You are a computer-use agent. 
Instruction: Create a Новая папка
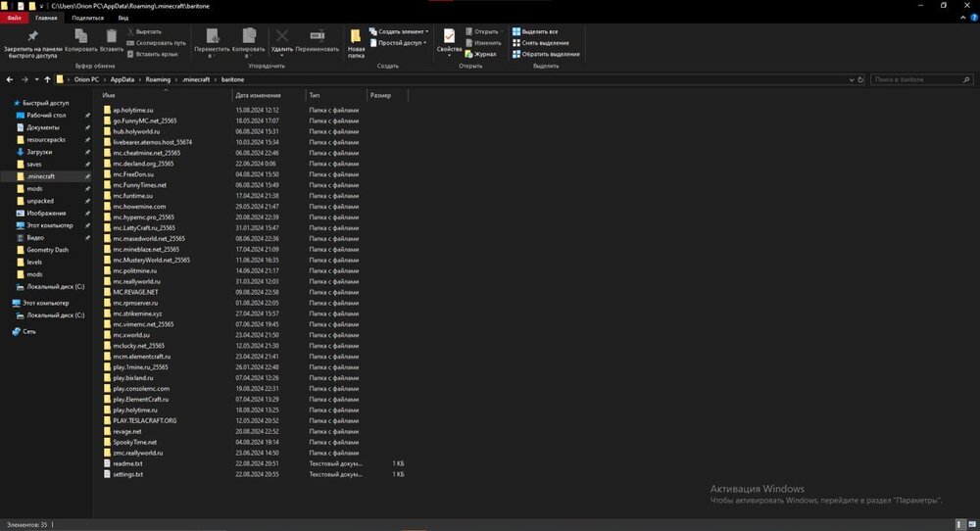pyautogui.click(x=356, y=44)
